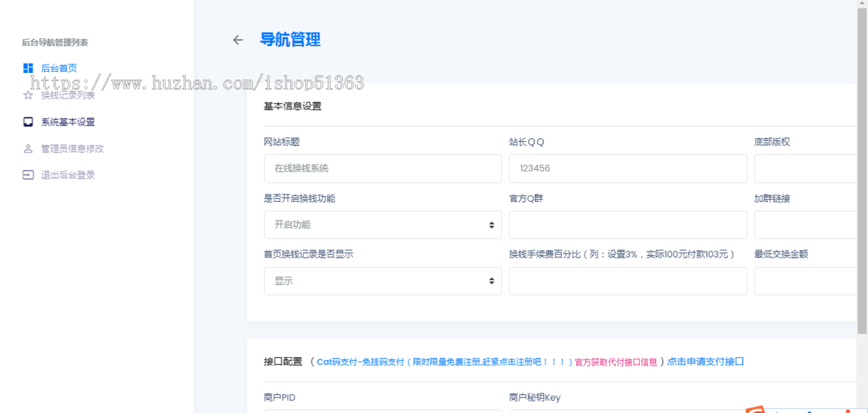
Task: Go to 系统基本设置 in the sidebar
Action: pos(68,122)
